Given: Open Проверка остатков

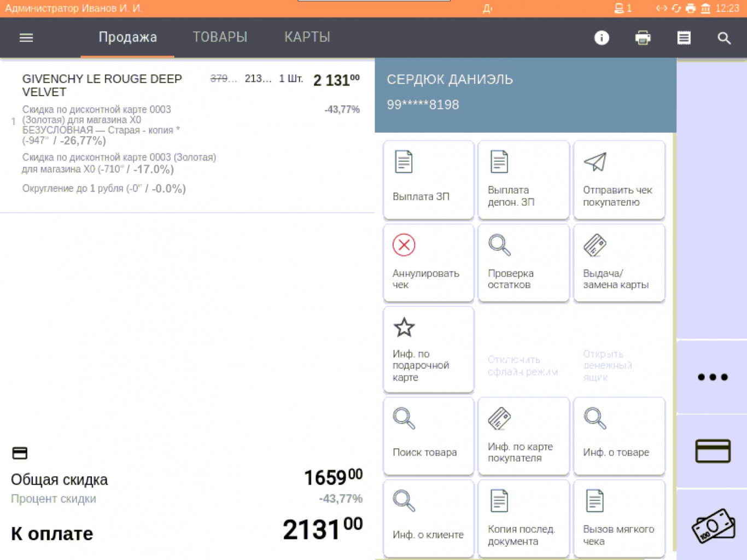Looking at the screenshot, I should (x=523, y=262).
